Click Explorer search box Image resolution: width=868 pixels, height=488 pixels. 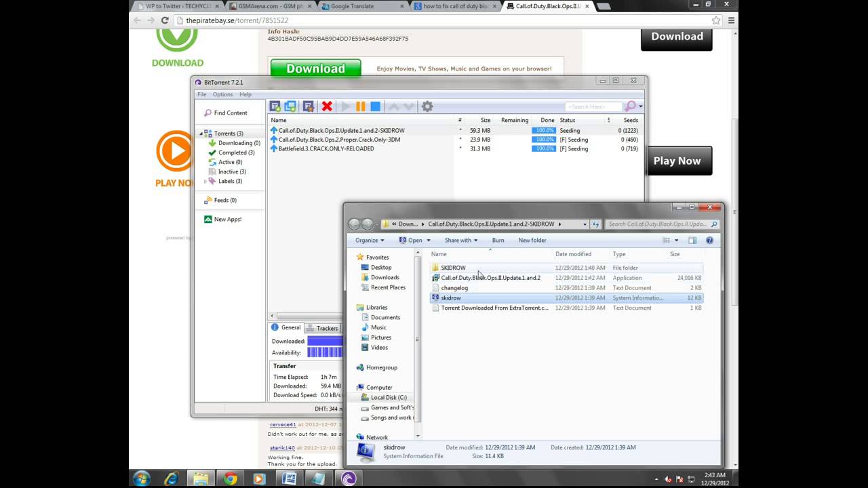click(661, 224)
